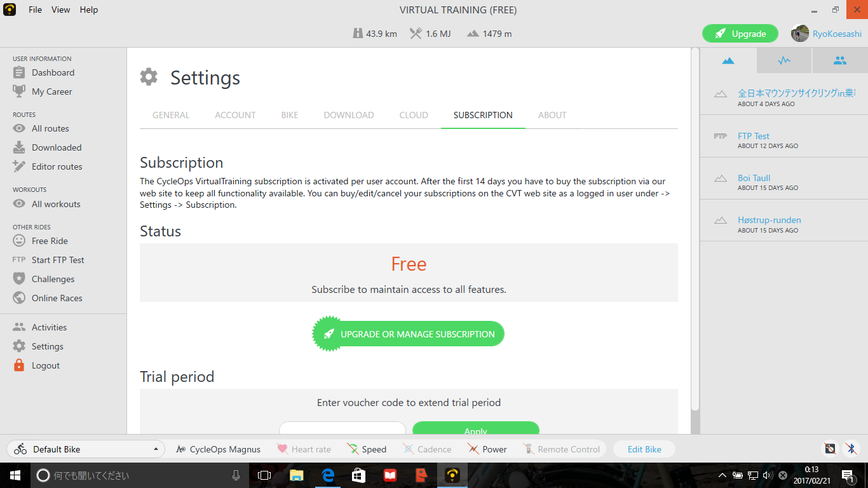Viewport: 868px width, 488px height.
Task: Show workouts via the pulse tab icon
Action: [x=784, y=60]
